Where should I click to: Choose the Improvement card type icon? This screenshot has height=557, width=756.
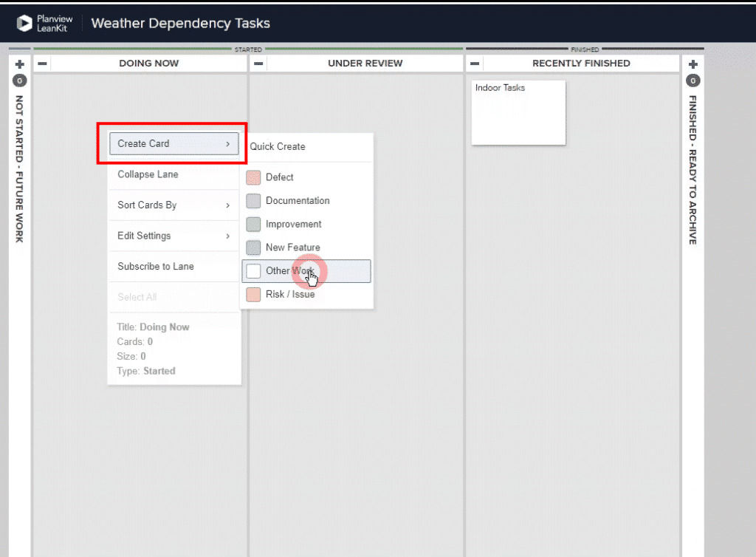coord(253,224)
